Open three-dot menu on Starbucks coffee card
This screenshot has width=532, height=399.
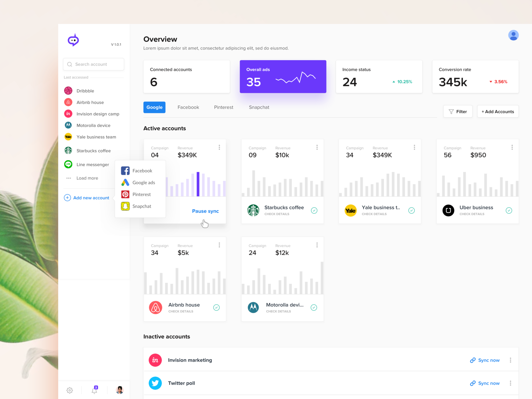[317, 147]
